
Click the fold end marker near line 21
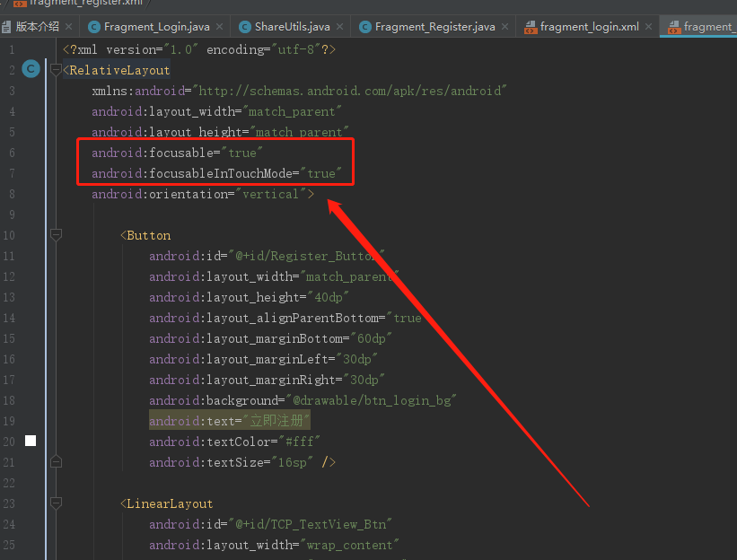(x=56, y=460)
